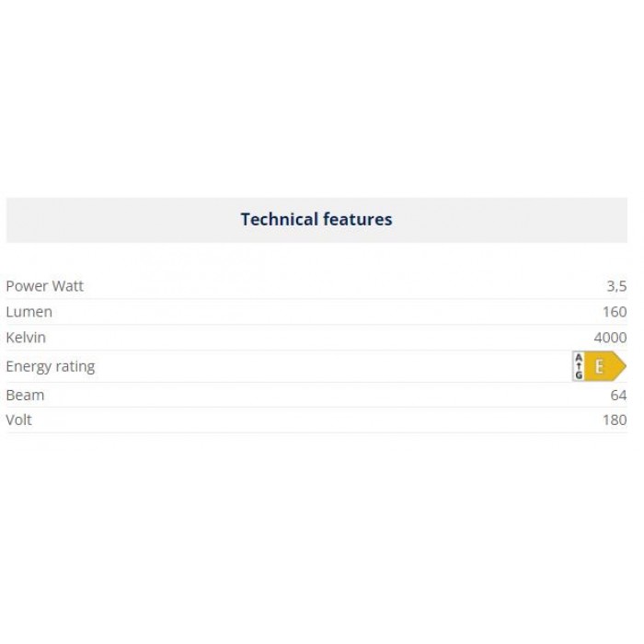Select the Lumen row label

[x=29, y=312]
